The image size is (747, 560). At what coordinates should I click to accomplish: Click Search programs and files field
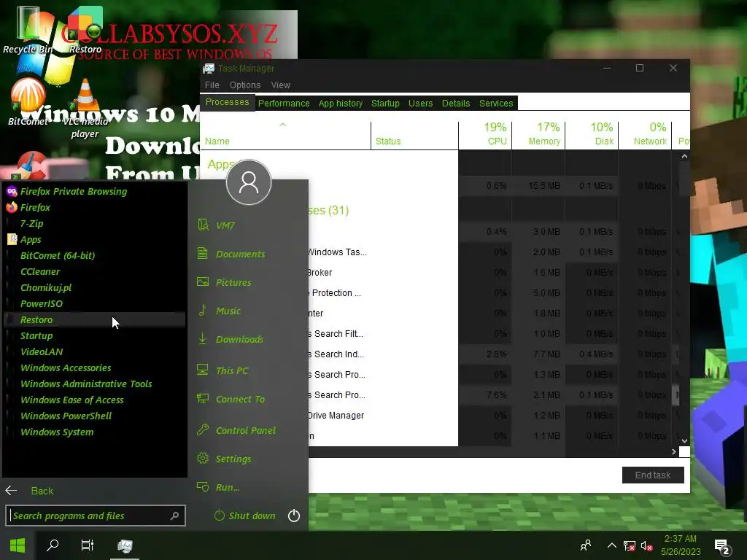tap(96, 516)
